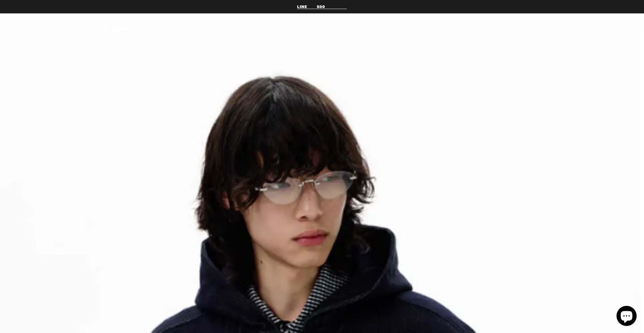Click the 500 text in announcement bar
Image resolution: width=644 pixels, height=333 pixels.
(321, 7)
